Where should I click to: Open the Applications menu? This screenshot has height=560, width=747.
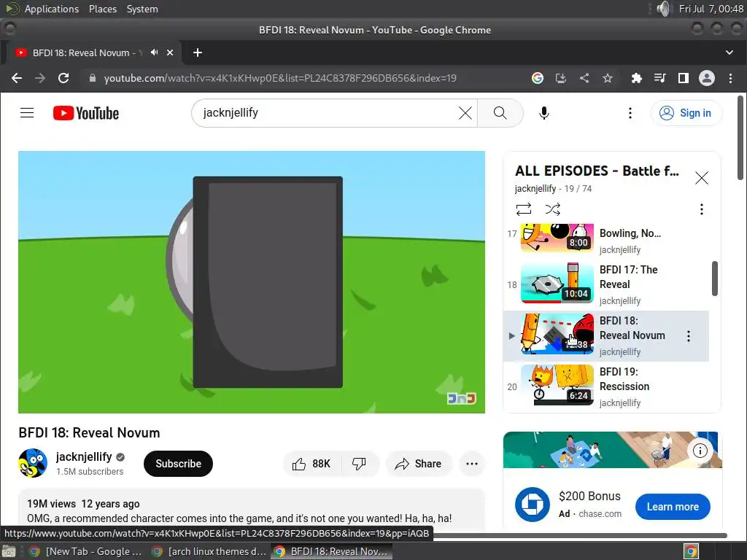(x=52, y=9)
